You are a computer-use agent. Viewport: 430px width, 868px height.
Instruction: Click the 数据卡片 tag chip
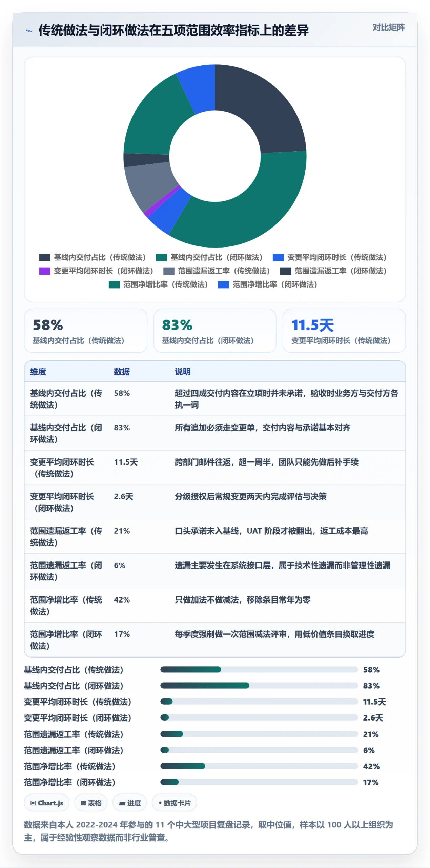tap(175, 803)
